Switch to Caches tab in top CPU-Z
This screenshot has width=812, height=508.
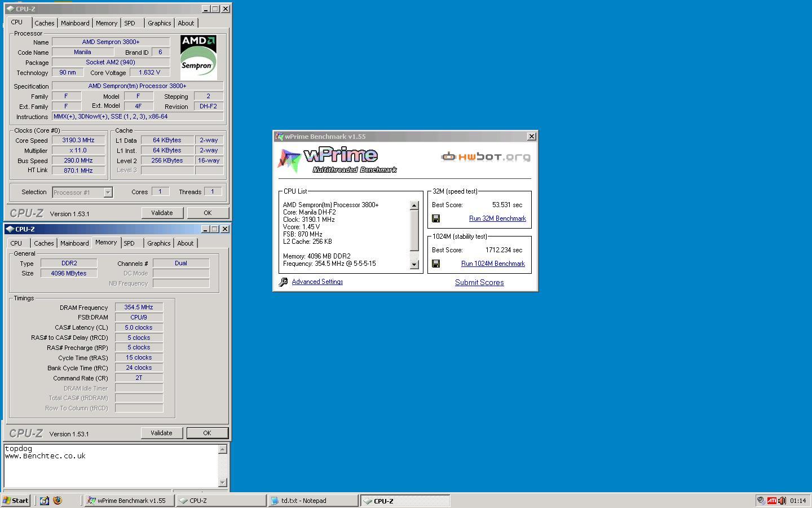pyautogui.click(x=44, y=23)
